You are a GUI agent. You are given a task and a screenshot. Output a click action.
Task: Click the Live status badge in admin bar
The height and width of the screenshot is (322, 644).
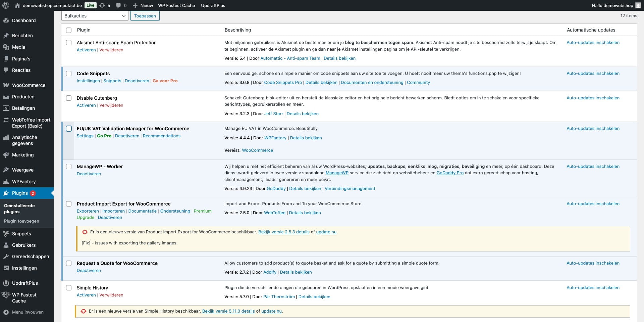[x=90, y=5]
